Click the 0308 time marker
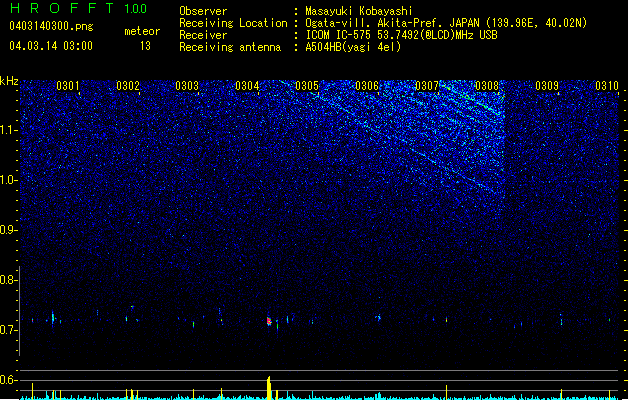 [487, 86]
